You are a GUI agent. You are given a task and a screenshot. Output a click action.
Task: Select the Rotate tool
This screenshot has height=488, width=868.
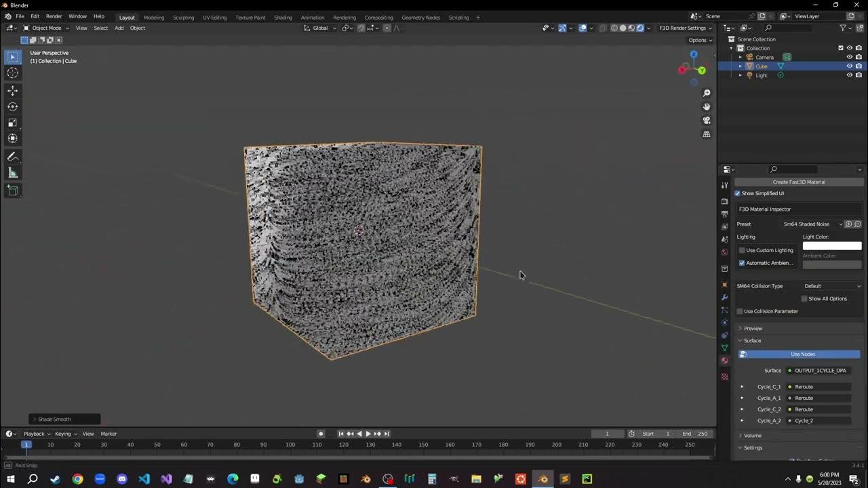pyautogui.click(x=12, y=106)
